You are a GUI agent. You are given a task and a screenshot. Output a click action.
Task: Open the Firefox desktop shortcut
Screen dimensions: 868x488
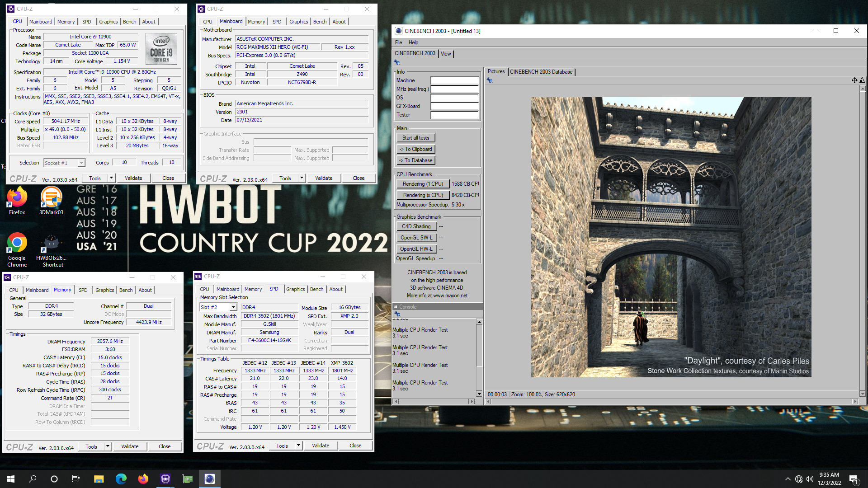pyautogui.click(x=17, y=201)
